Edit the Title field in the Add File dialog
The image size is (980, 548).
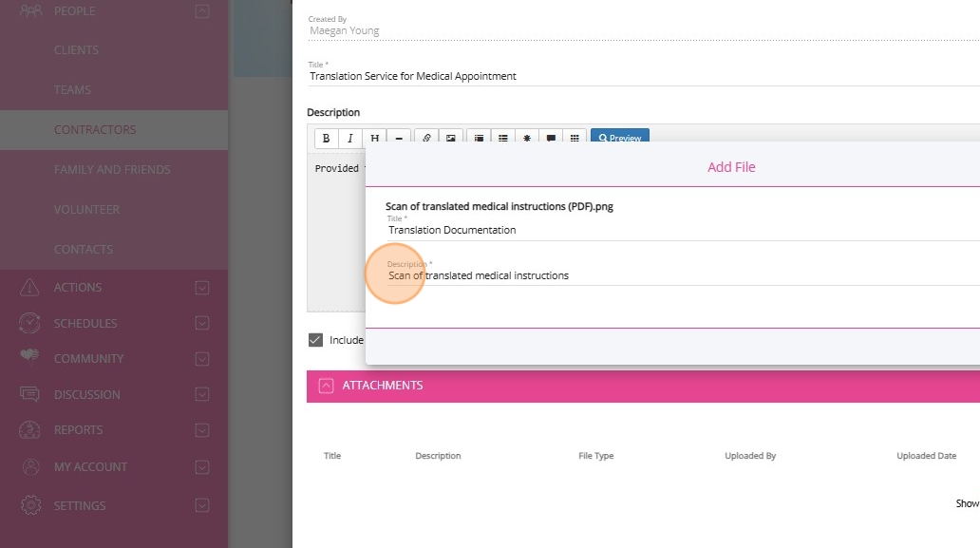[683, 230]
